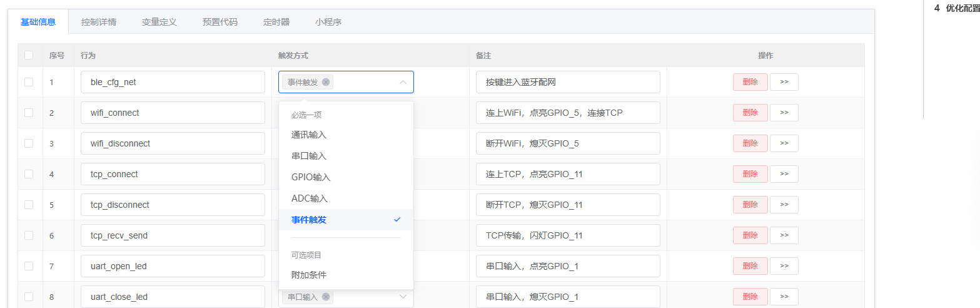This screenshot has width=980, height=308.
Task: Check the ble_cfg_net row checkbox
Action: tap(29, 82)
